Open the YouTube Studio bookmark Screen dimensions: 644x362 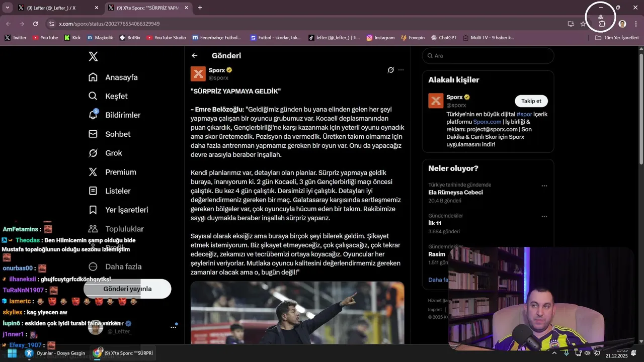tap(166, 38)
